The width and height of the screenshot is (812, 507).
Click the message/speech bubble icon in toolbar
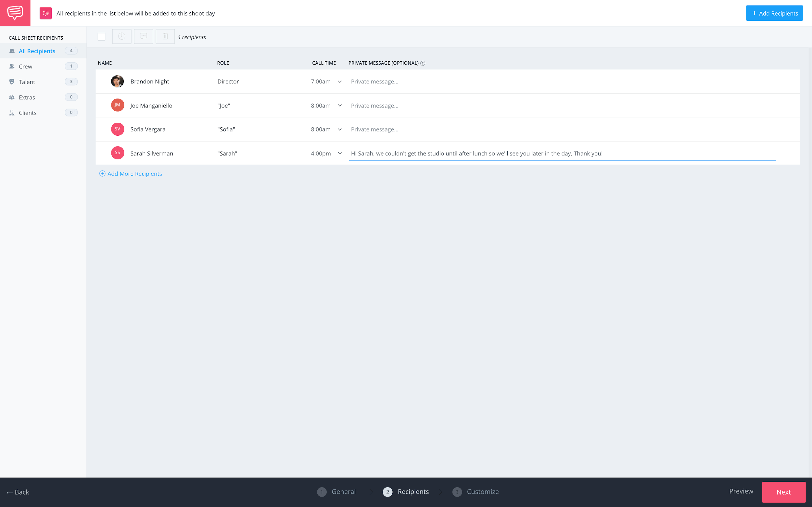(x=143, y=37)
